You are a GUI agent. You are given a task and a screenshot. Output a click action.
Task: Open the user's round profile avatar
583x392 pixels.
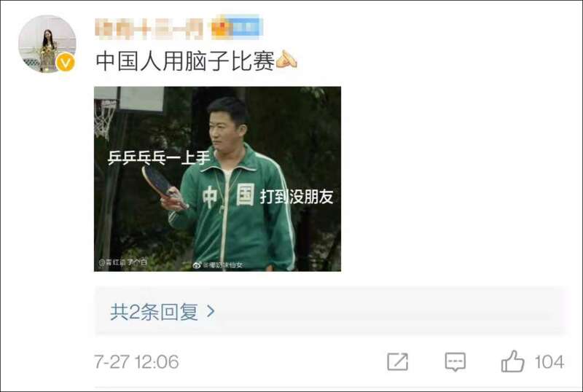pyautogui.click(x=47, y=44)
